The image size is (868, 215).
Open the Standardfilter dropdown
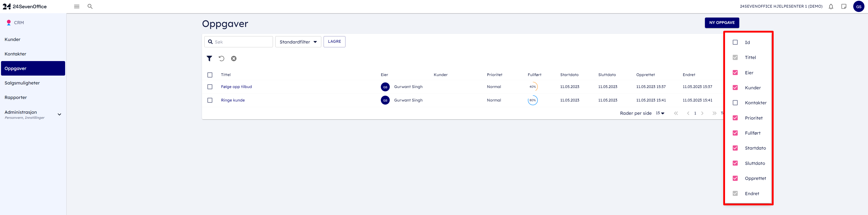tap(298, 42)
